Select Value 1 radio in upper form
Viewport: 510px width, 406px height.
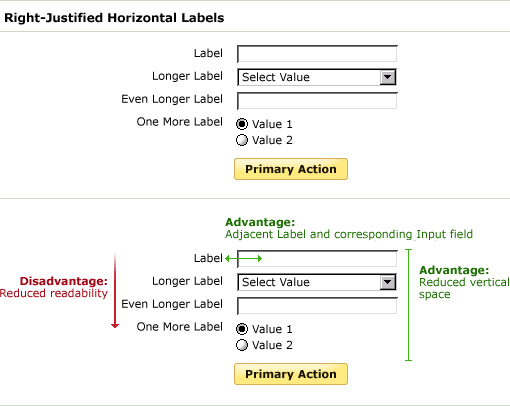(x=242, y=124)
